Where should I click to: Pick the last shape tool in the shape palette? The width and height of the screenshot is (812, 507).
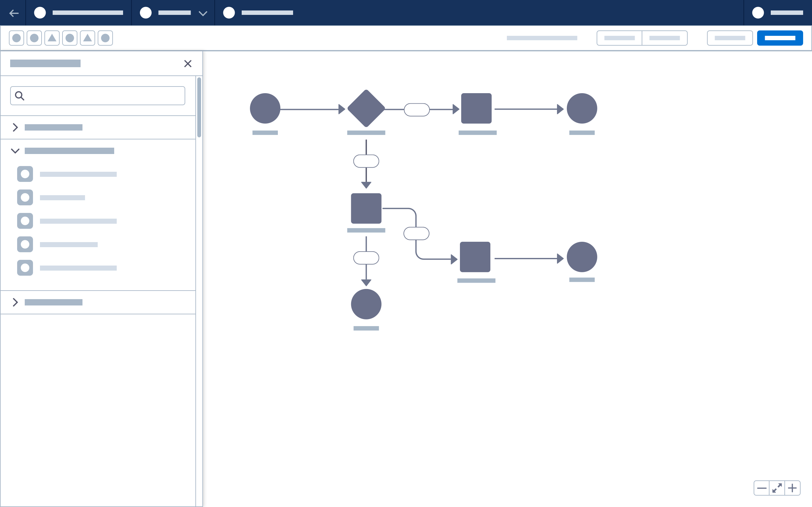pos(105,38)
